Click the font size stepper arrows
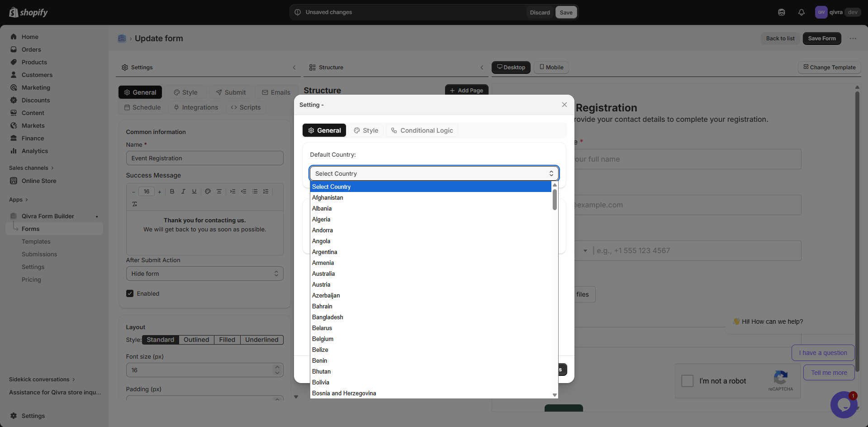 click(x=277, y=370)
